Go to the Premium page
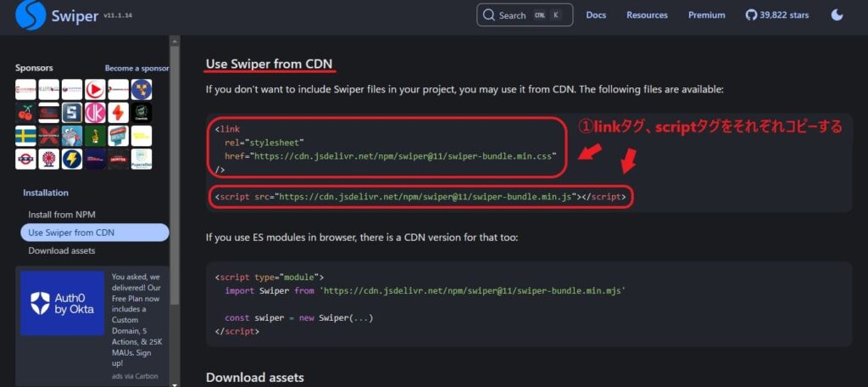This screenshot has height=387, width=868. (x=706, y=15)
